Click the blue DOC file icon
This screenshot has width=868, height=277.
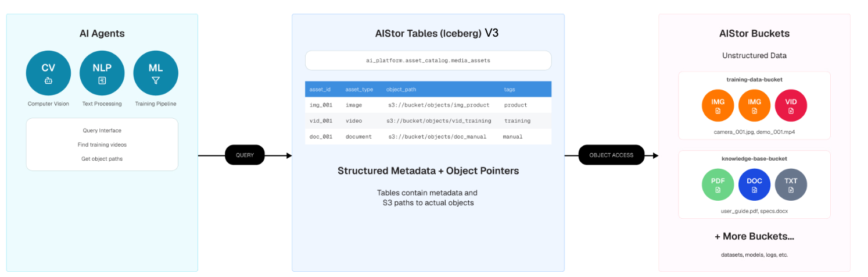754,185
